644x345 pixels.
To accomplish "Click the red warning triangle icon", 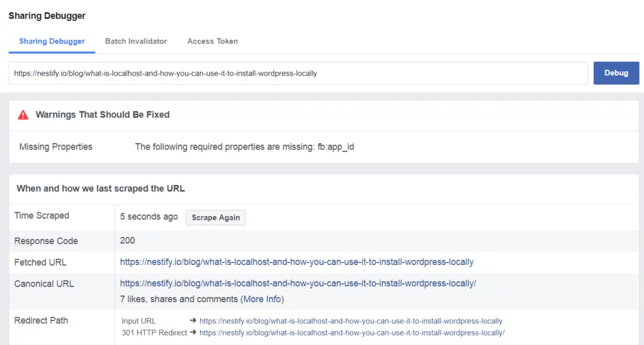I will pos(23,115).
